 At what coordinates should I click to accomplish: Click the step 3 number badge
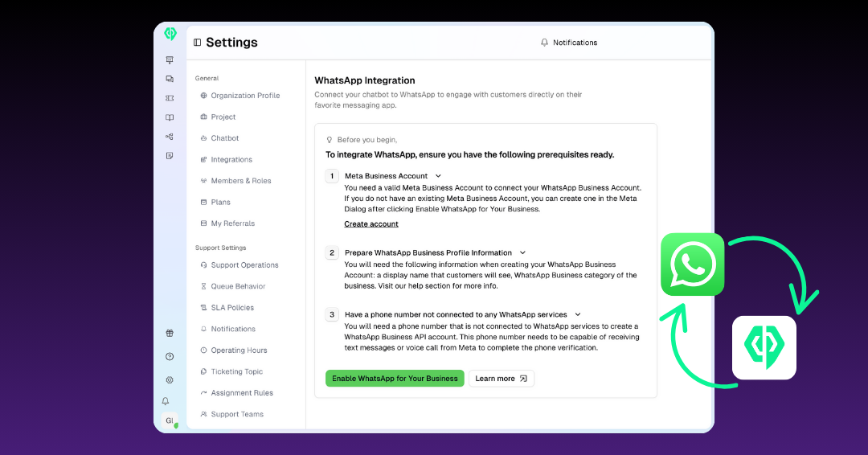click(332, 315)
